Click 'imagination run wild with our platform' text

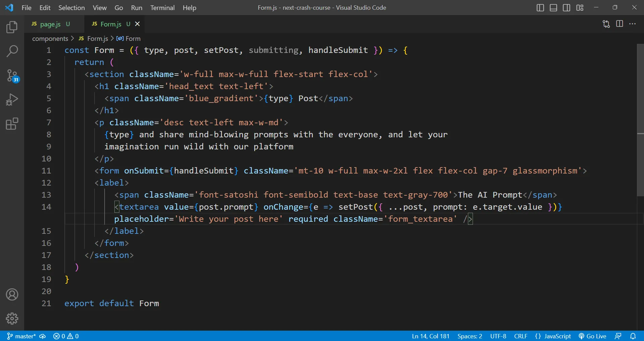click(199, 147)
